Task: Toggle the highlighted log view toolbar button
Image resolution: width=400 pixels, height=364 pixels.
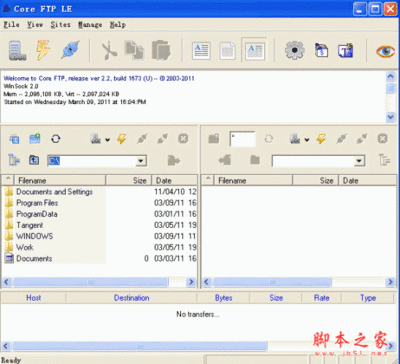Action: 255,51
